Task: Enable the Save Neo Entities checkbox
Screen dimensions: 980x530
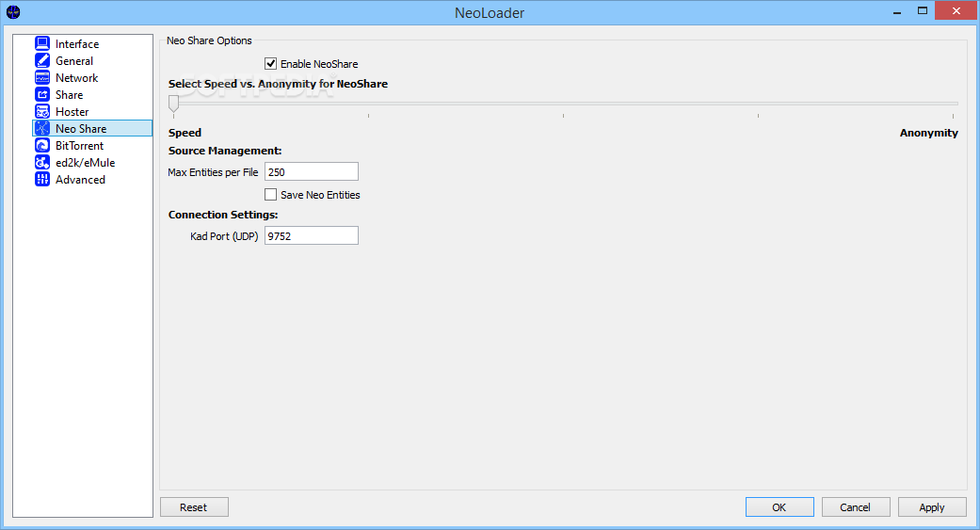Action: 270,194
